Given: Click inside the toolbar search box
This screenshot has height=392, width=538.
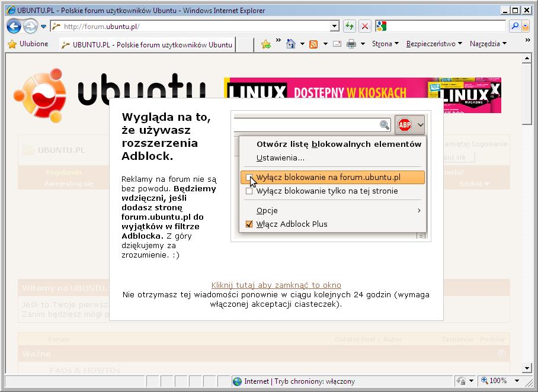Looking at the screenshot, I should pos(446,26).
